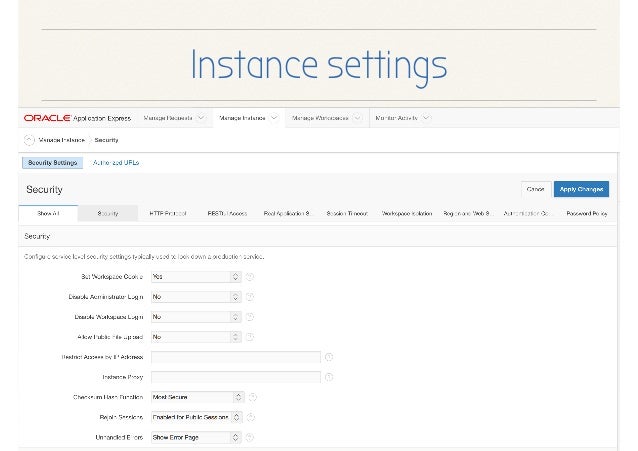Image resolution: width=638 pixels, height=451 pixels.
Task: Switch to the Session Timeout tab
Action: point(347,214)
